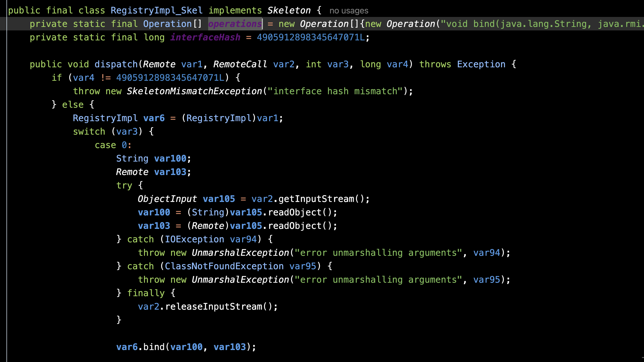
Task: Click the 'finally' keyword
Action: click(146, 293)
